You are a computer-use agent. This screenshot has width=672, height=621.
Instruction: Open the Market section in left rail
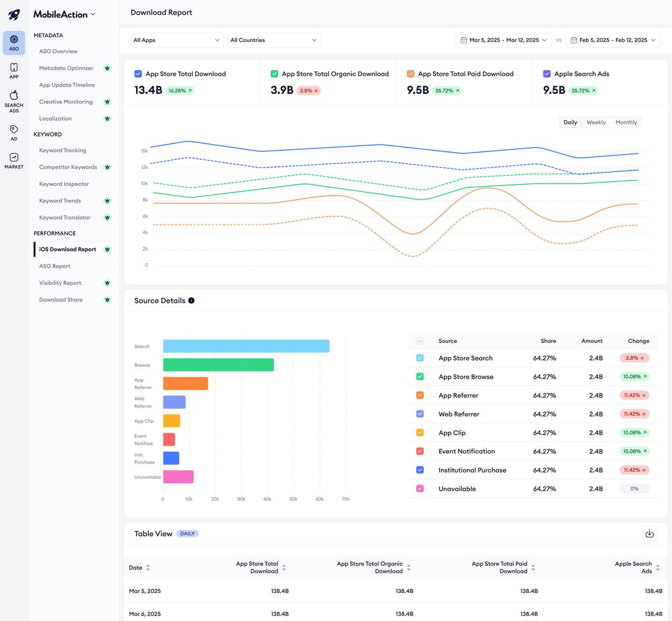point(14,161)
